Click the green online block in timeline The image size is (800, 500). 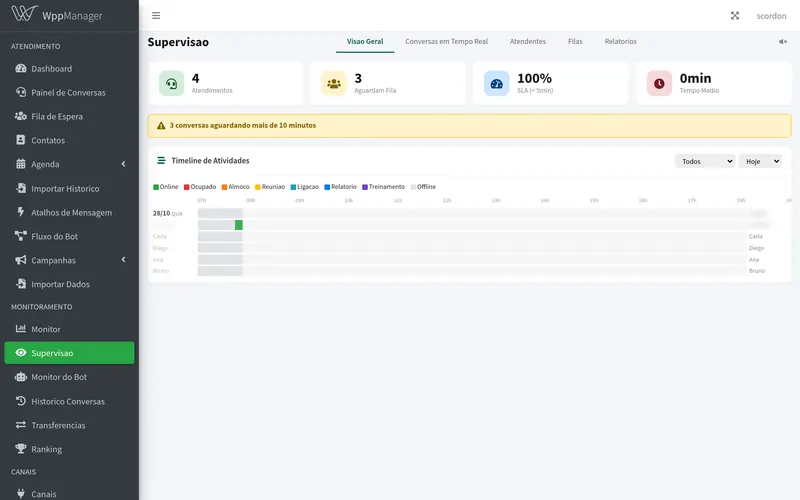[239, 225]
